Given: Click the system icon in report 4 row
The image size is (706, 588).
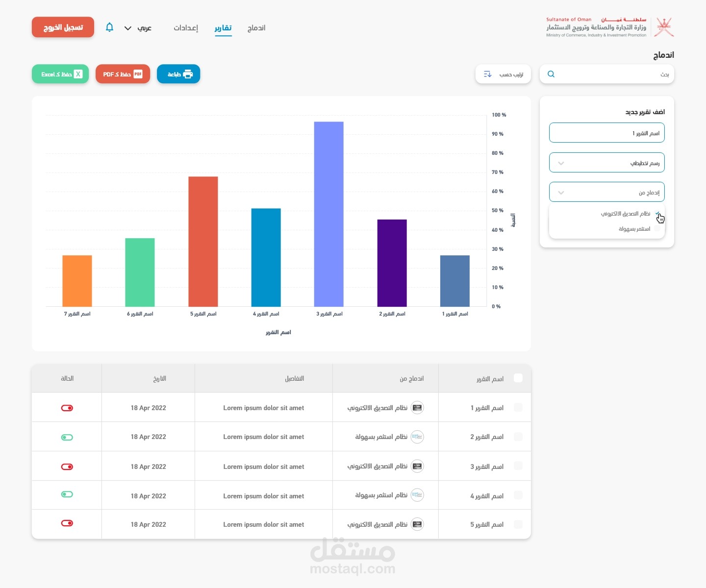Looking at the screenshot, I should coord(417,495).
